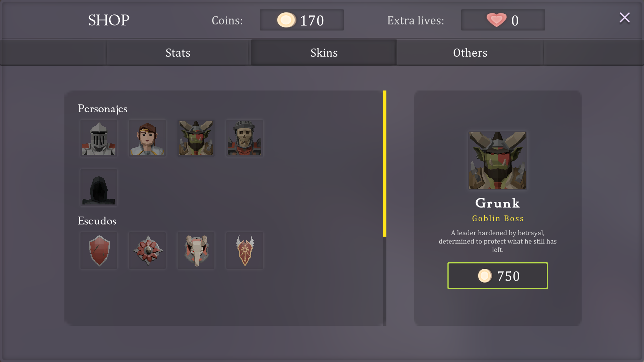Viewport: 644px width, 362px height.
Task: Select the spiked flower-shaped shield
Action: 147,250
